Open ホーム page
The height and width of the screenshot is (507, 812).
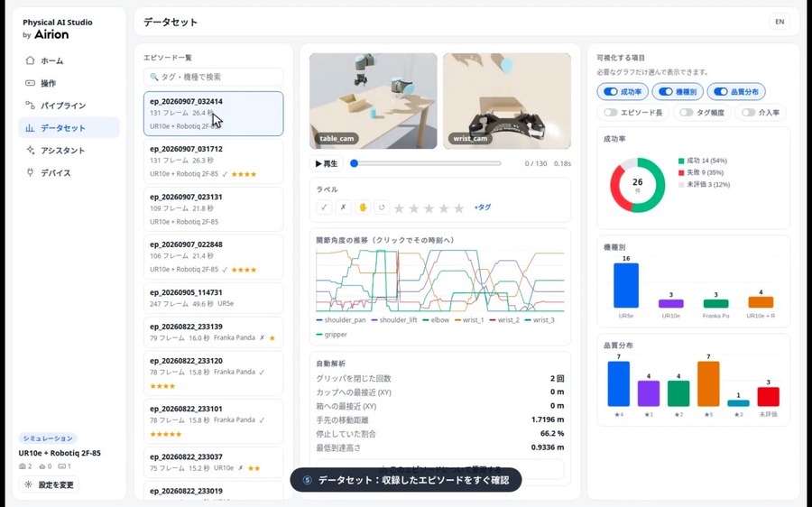[x=69, y=60]
